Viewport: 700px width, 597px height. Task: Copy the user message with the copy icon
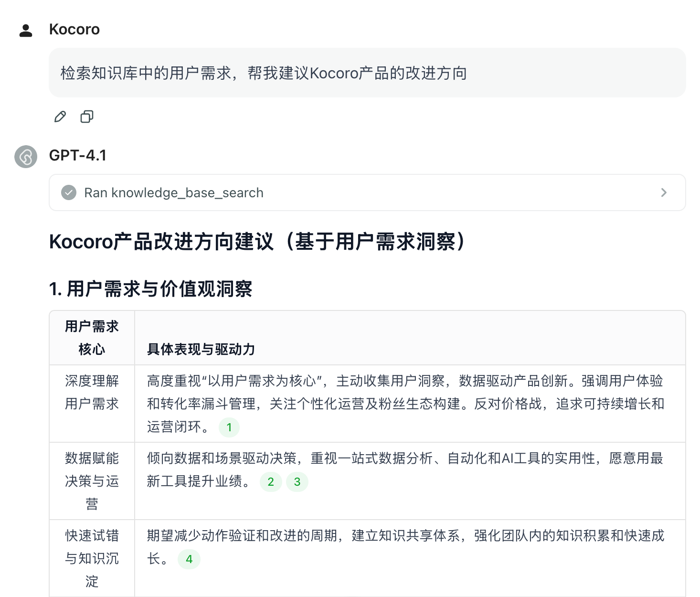(x=87, y=117)
